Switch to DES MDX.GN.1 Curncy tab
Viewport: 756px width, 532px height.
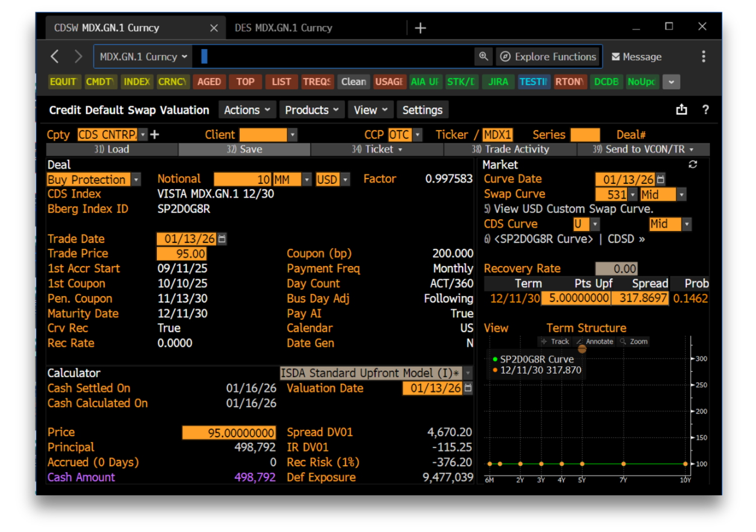[283, 28]
